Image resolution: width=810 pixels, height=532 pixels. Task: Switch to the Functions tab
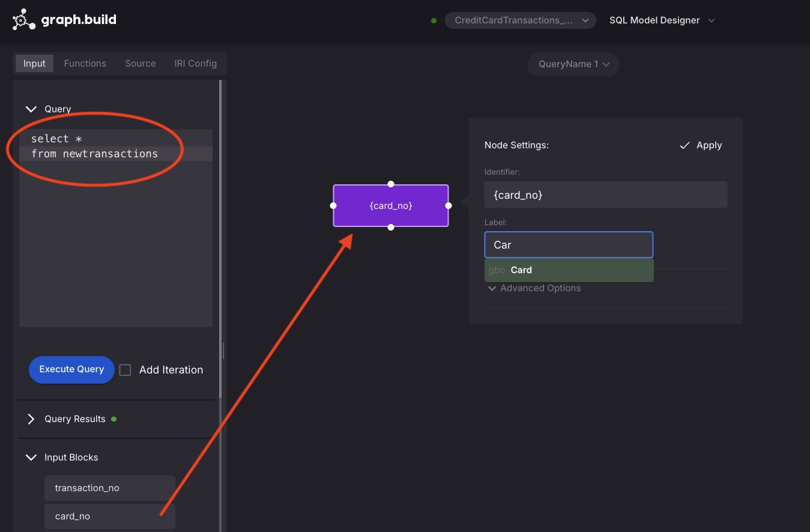click(85, 64)
